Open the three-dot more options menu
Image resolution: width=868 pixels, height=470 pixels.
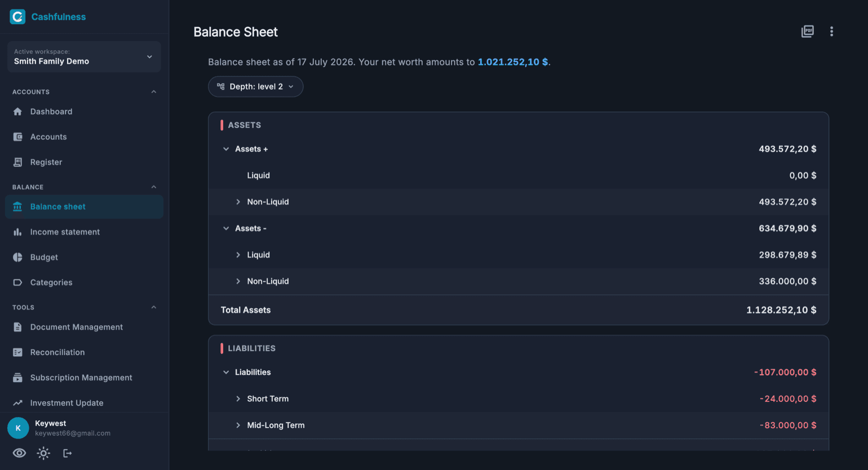[831, 32]
